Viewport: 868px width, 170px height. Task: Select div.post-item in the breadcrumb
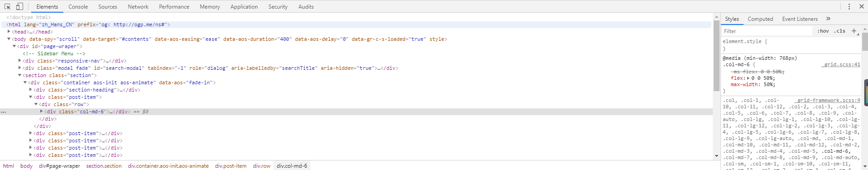pyautogui.click(x=231, y=166)
